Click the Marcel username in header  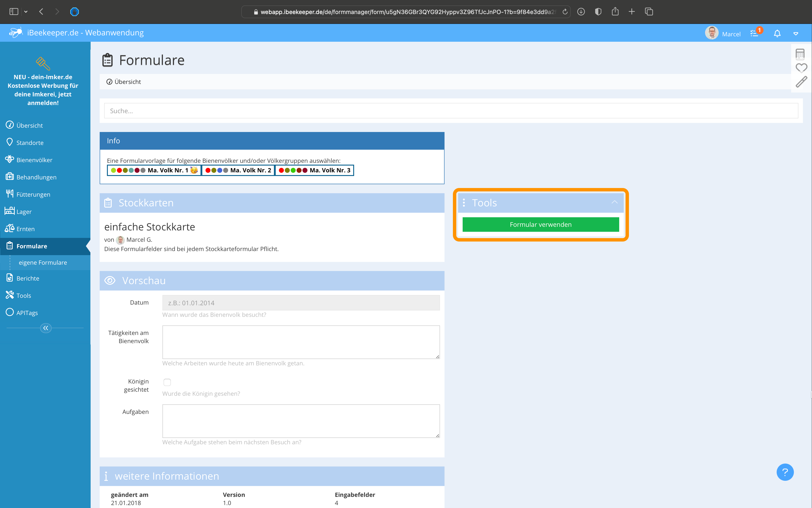point(731,34)
